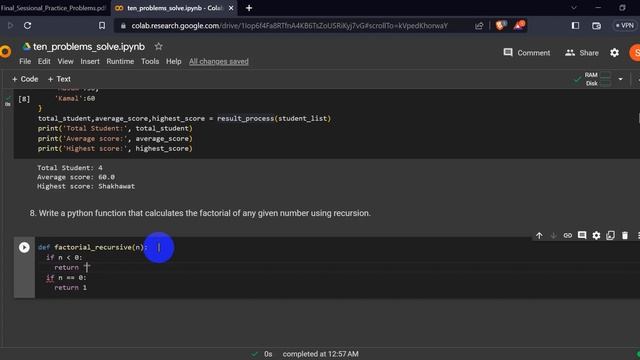The width and height of the screenshot is (640, 360).
Task: Click the 'if n < 0:' code line
Action: point(64,257)
